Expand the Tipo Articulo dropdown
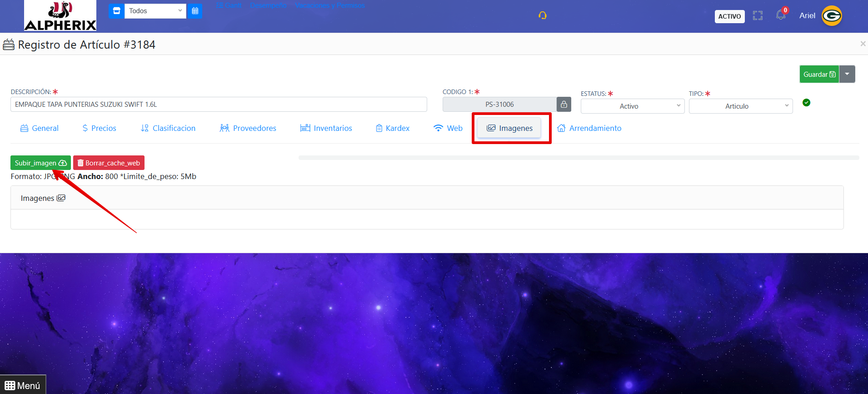 (x=741, y=106)
